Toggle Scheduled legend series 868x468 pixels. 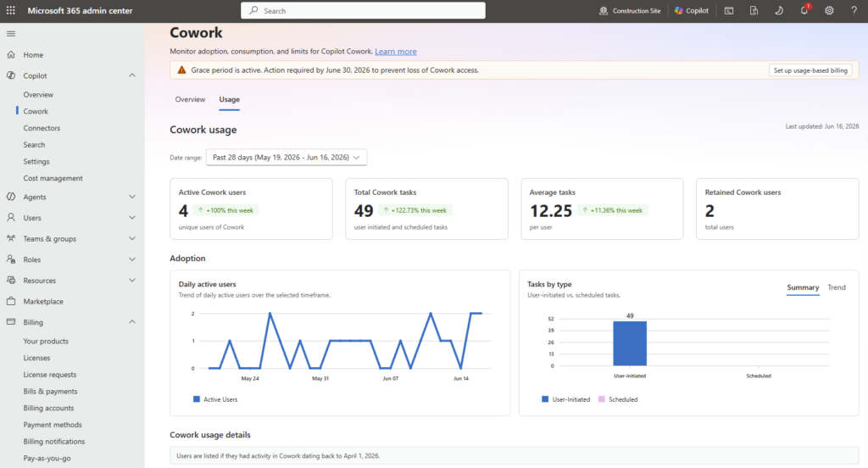[x=618, y=399]
